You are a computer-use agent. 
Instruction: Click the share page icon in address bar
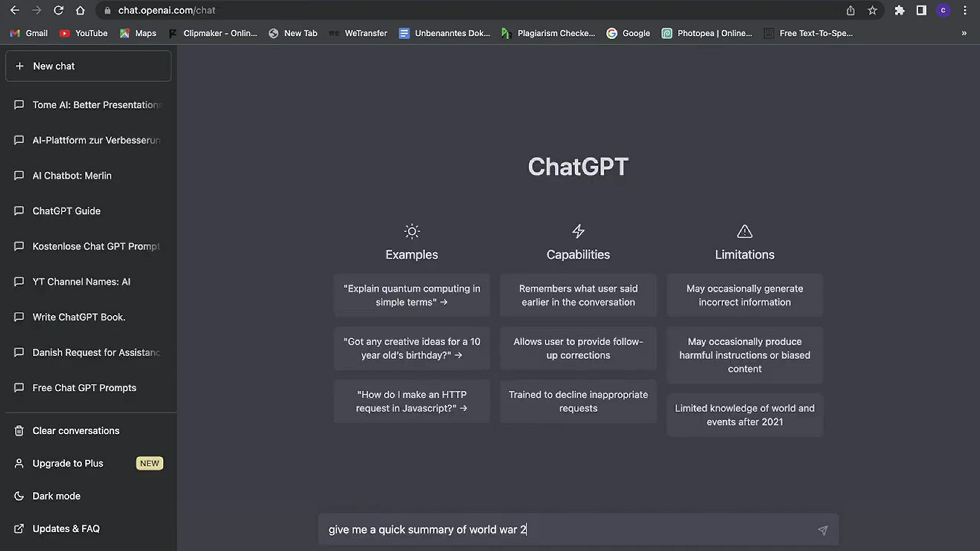850,10
